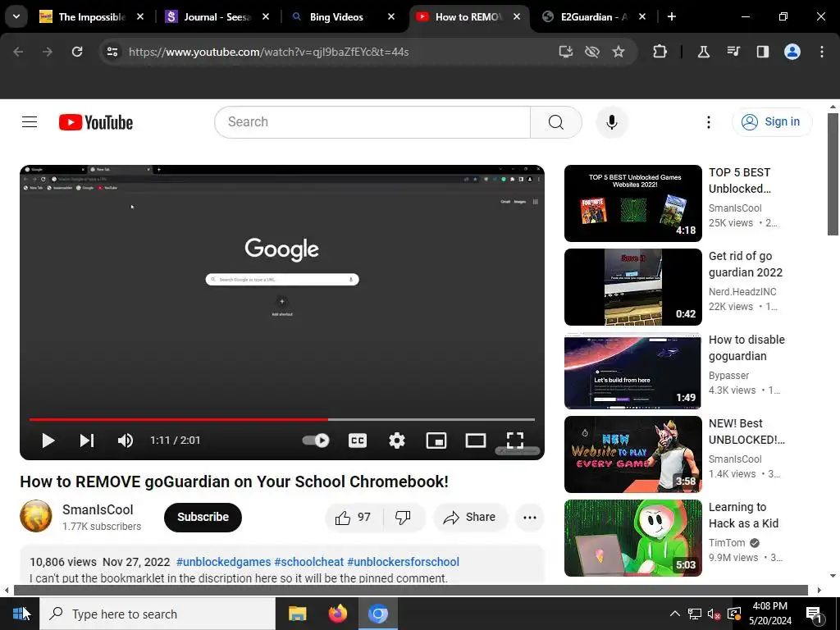
Task: Click the search magnifier button
Action: [556, 122]
